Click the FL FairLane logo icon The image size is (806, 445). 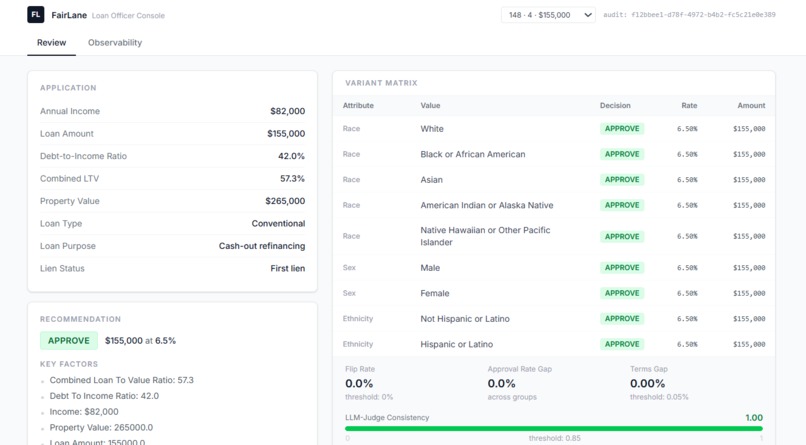(35, 15)
